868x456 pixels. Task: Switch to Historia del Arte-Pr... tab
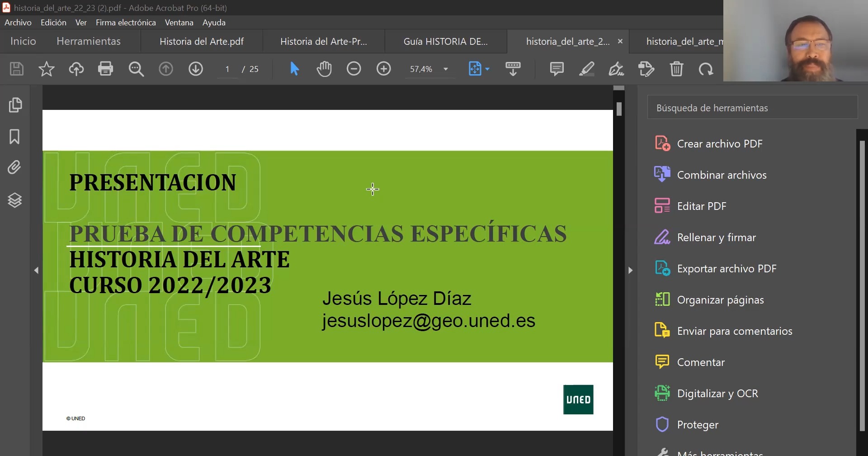pos(324,42)
